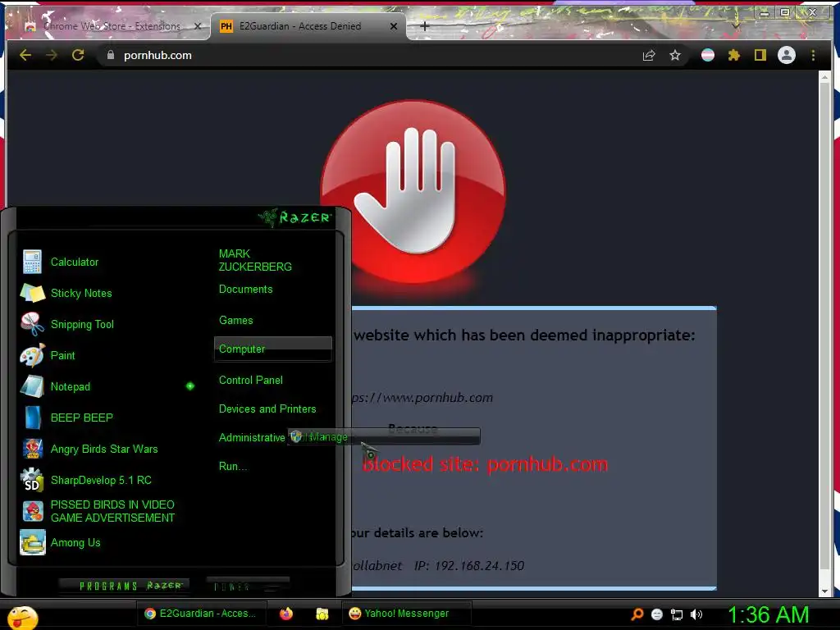
Task: Launch SharpDevelop 5.1 RC icon
Action: click(x=32, y=479)
